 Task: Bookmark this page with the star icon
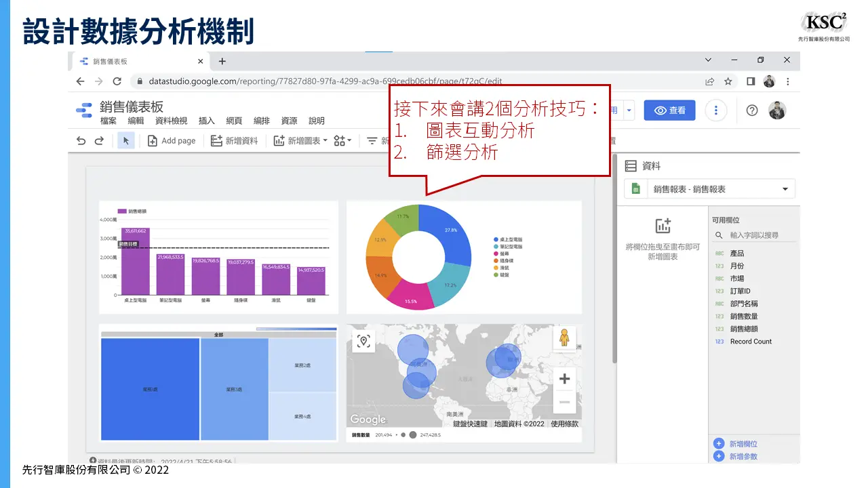point(728,81)
